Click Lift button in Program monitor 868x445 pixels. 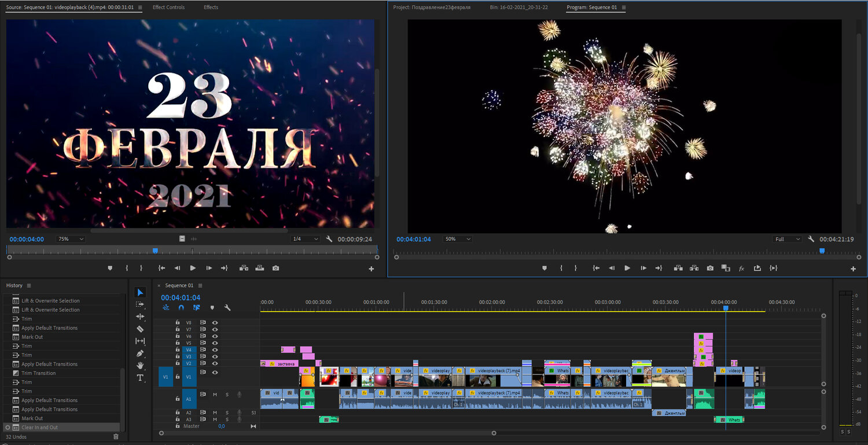coord(678,268)
